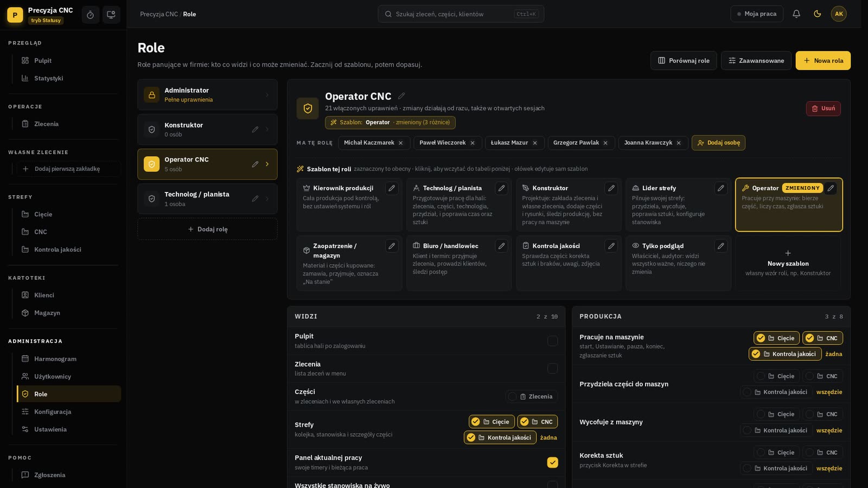Open the notifications bell
Viewport: 868px width, 488px height.
click(796, 14)
